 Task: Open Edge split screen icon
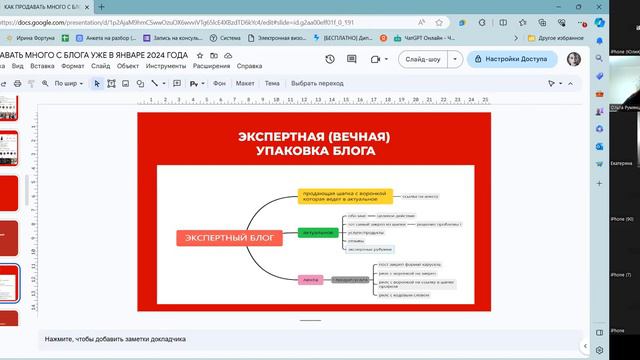pyautogui.click(x=503, y=23)
